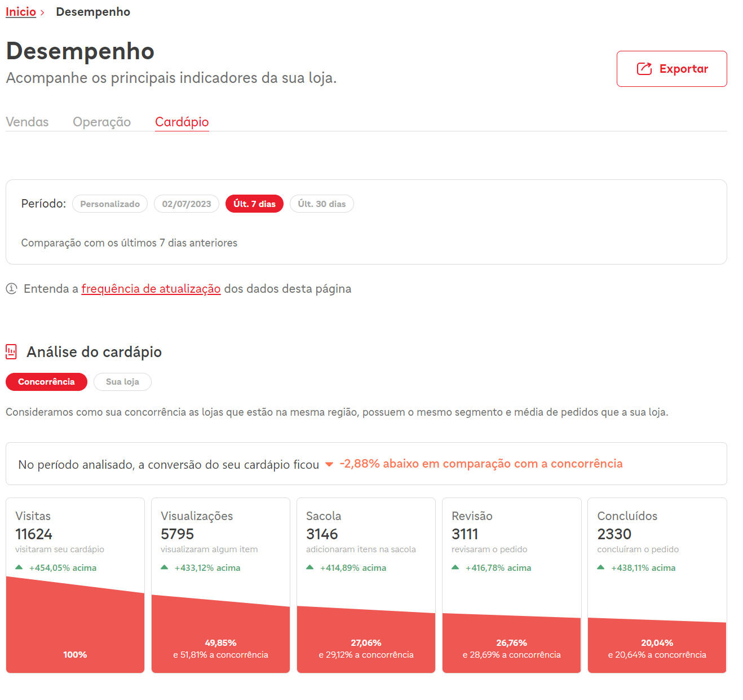The width and height of the screenshot is (743, 700).
Task: Open the Personalizado period picker
Action: coord(110,204)
